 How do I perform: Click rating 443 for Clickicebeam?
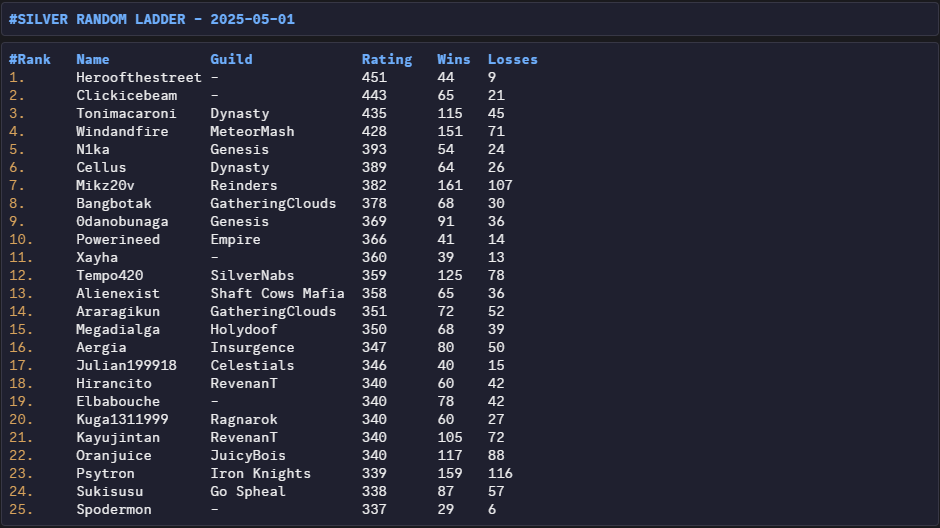pos(374,95)
